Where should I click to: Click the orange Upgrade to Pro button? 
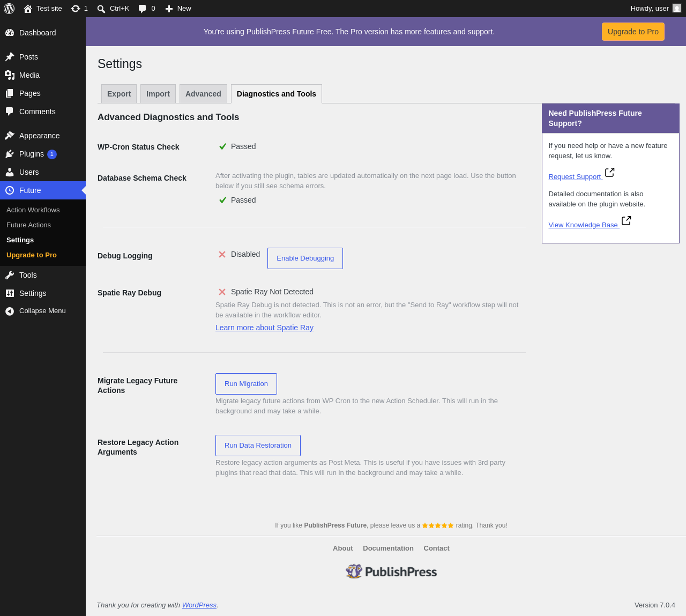(x=633, y=32)
